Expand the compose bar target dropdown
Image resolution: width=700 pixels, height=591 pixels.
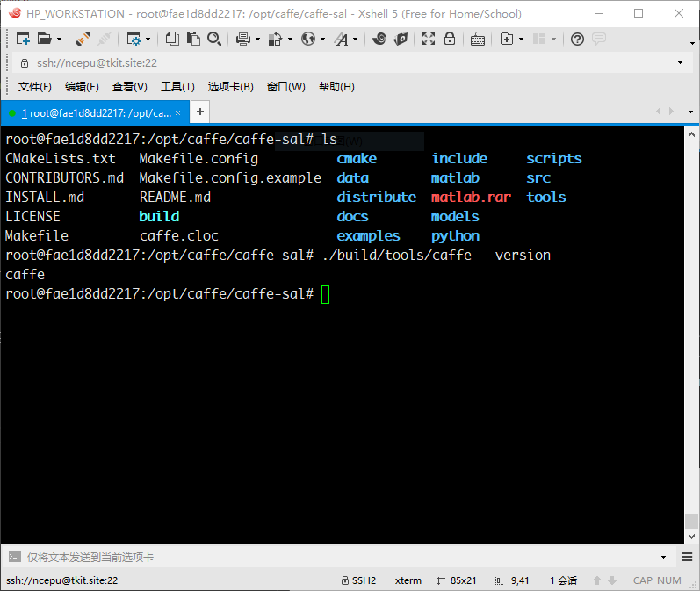(663, 557)
